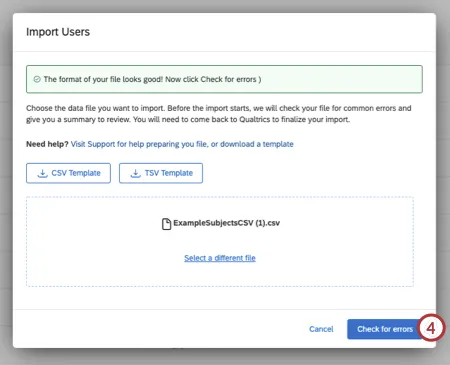Click the "Import Users" dialog title

coord(58,32)
